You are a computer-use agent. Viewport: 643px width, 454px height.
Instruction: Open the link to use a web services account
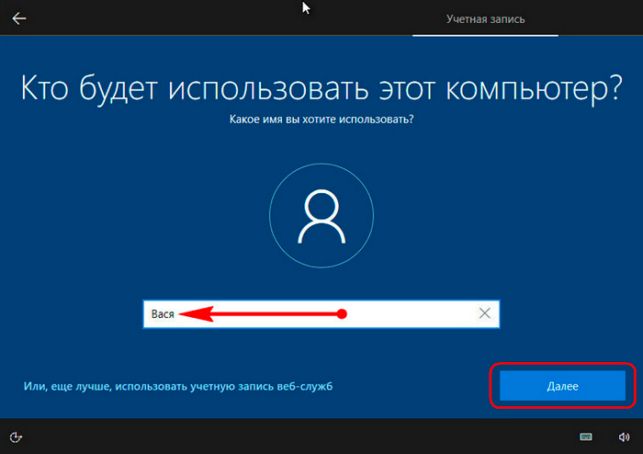tap(178, 386)
